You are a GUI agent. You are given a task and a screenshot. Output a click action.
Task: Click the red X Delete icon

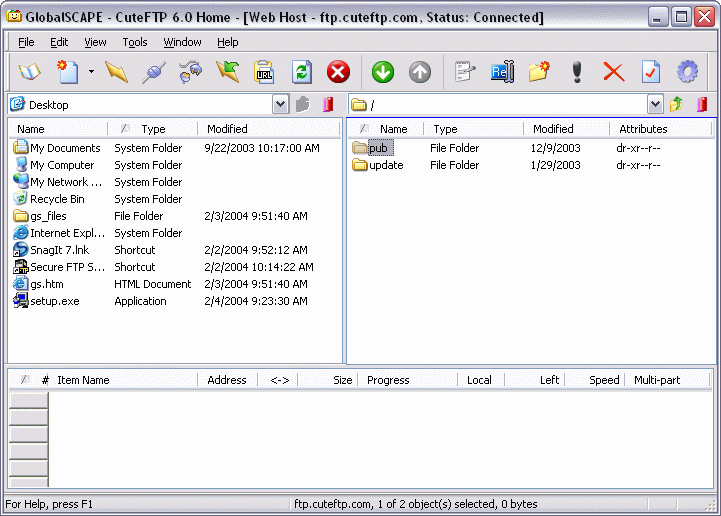click(613, 72)
